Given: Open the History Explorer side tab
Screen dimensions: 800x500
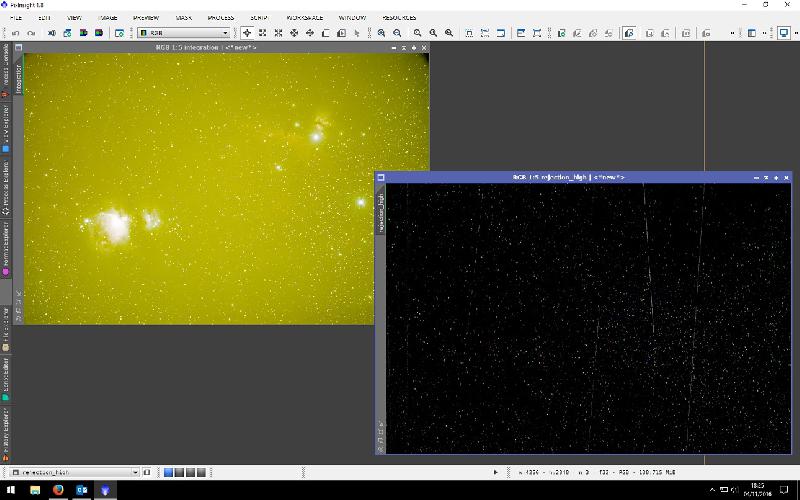Looking at the screenshot, I should 6,434.
